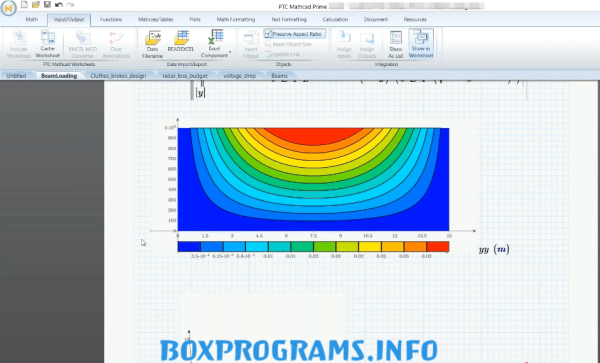Viewport: 600px width, 363px height.
Task: Click the 7.5 tick label on the x-axis
Action: 313,236
